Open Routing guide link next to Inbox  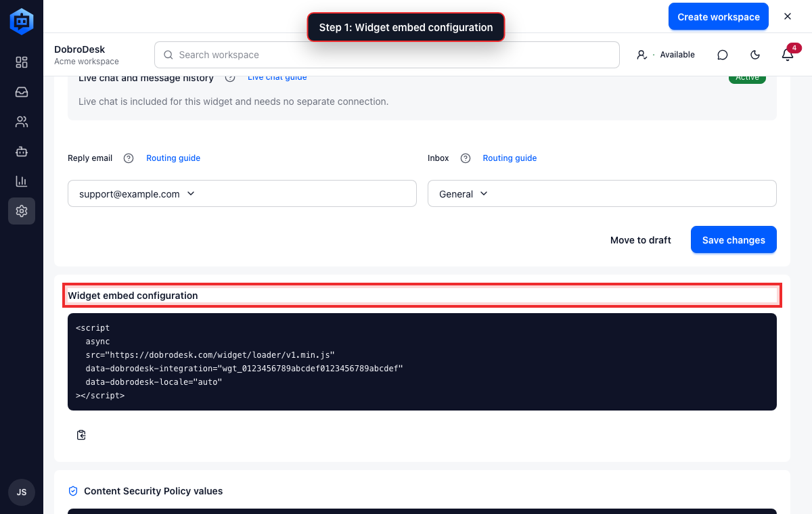510,158
